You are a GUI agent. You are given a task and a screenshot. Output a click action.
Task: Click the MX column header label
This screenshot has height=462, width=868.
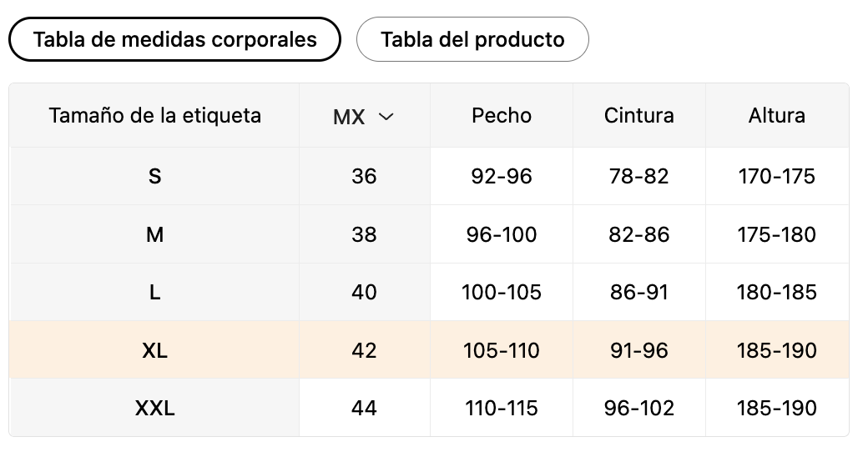349,118
